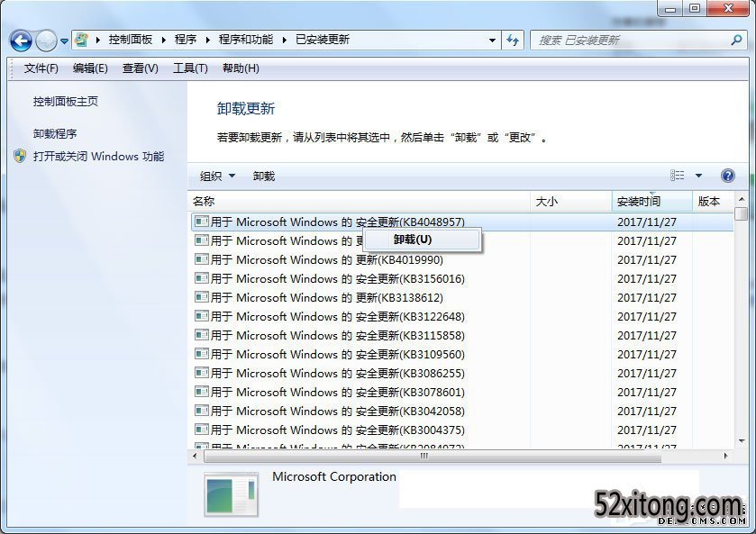Screen dimensions: 756x534
Task: Select update row KB4048957
Action: tap(462, 222)
